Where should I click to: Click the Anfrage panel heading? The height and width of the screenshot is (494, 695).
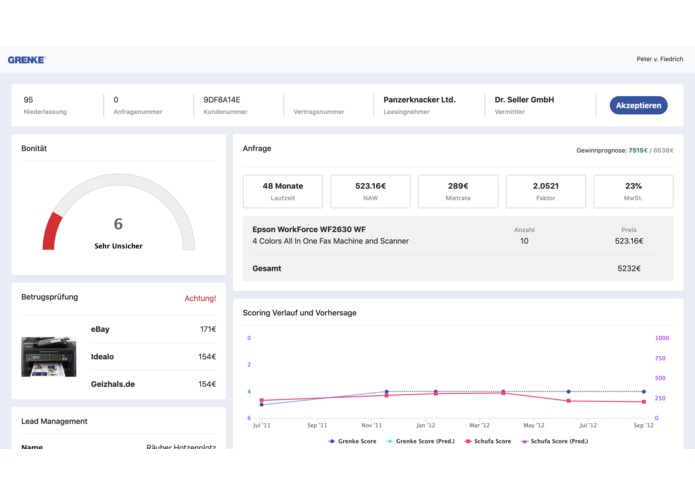[x=257, y=148]
